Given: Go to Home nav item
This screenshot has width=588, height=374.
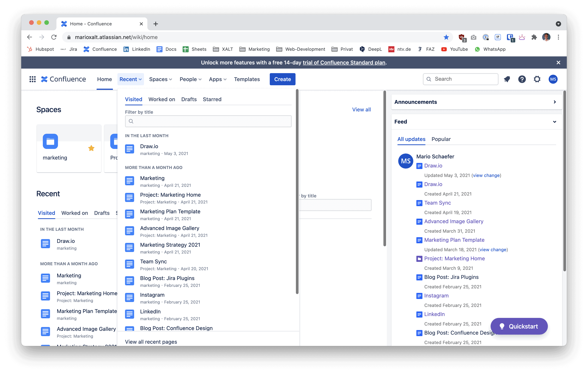Looking at the screenshot, I should [x=105, y=79].
